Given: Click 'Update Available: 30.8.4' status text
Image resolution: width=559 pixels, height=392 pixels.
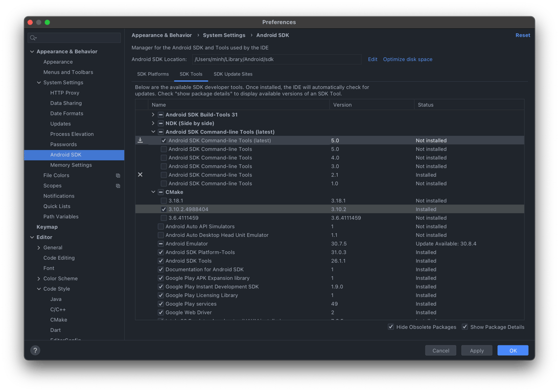Looking at the screenshot, I should pos(446,244).
